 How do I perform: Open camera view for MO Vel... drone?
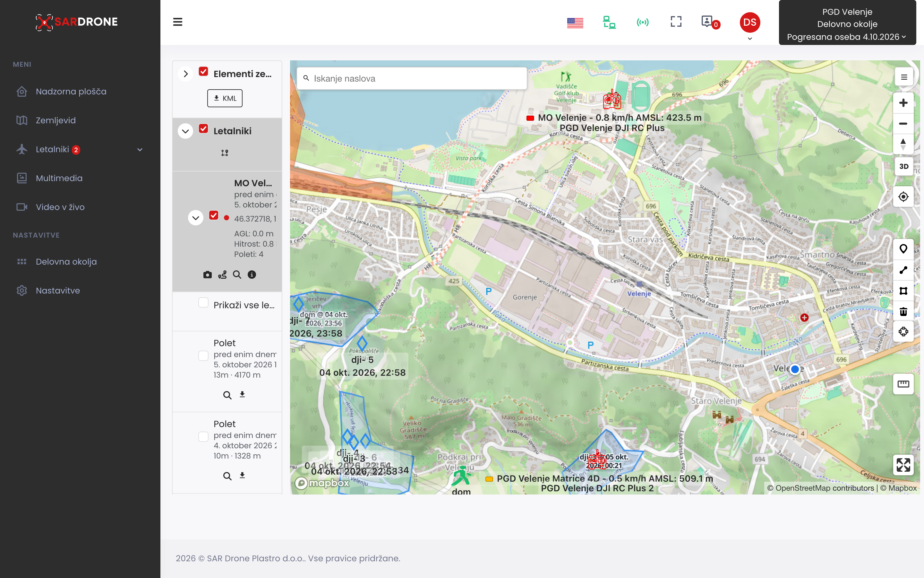coord(207,275)
